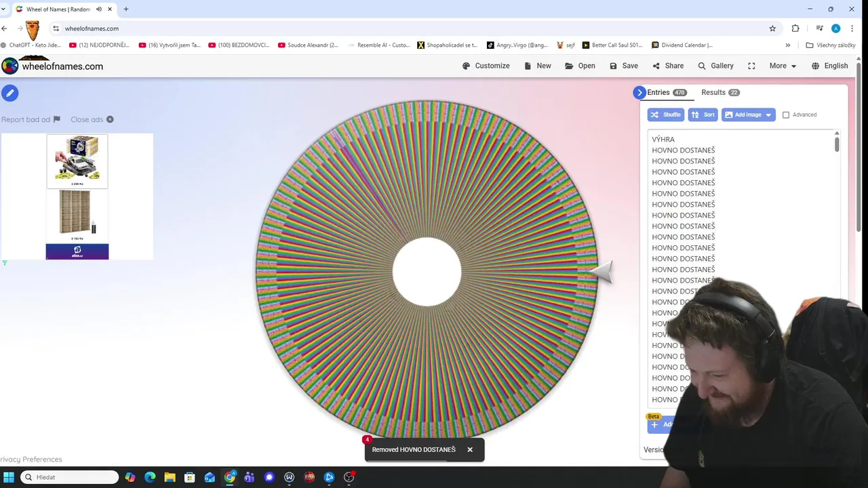
Task: Click the VÝHRA entry text
Action: coord(663,140)
